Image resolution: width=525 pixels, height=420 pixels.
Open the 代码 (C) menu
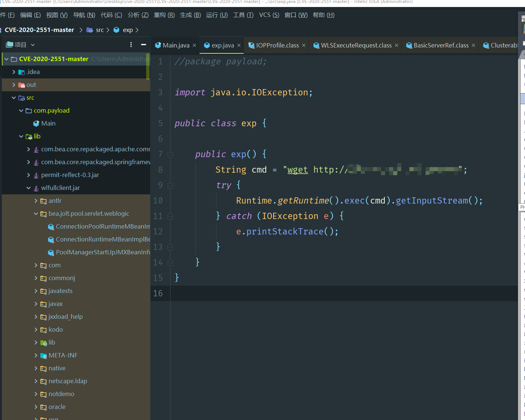pyautogui.click(x=112, y=15)
